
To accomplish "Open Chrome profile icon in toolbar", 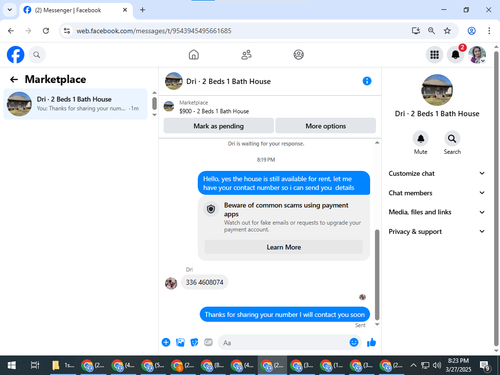I will (471, 31).
